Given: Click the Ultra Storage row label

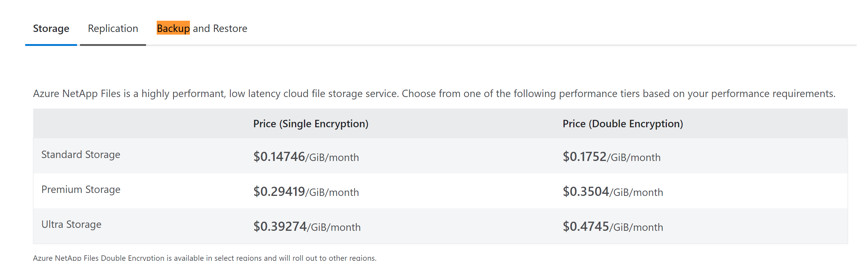Looking at the screenshot, I should (x=71, y=225).
